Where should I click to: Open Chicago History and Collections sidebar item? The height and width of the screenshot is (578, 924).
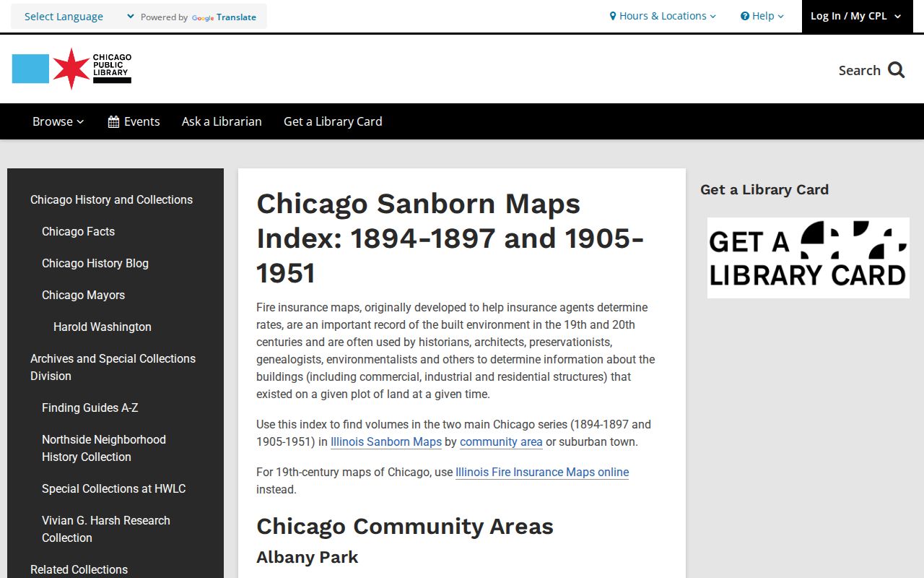tap(111, 199)
